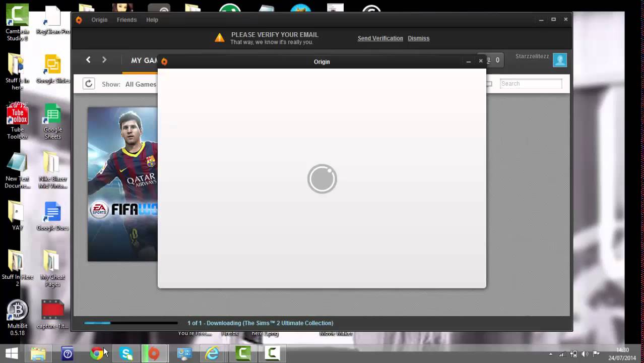The image size is (644, 363).
Task: Open the Origin menu in the menu bar
Action: point(99,20)
